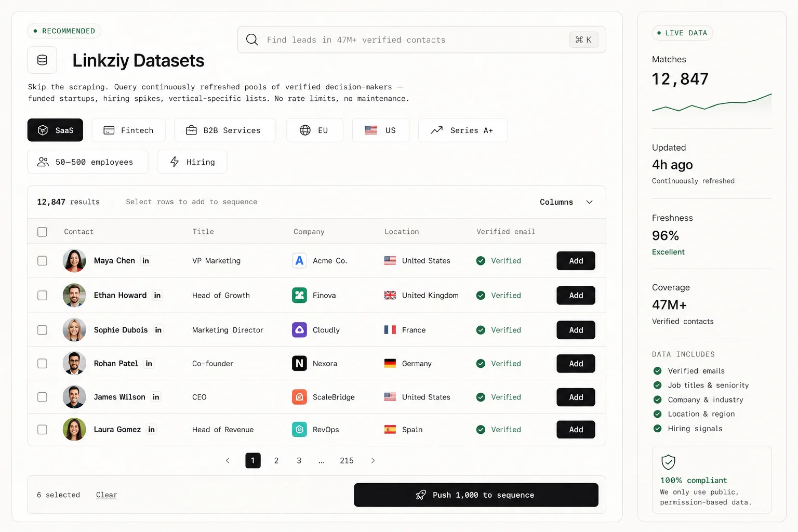Image resolution: width=798 pixels, height=532 pixels.
Task: Open Ethan Howard's LinkedIn icon
Action: (x=157, y=295)
